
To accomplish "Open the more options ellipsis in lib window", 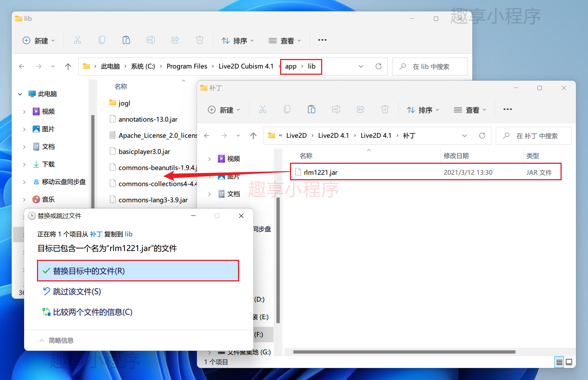I will [x=322, y=40].
